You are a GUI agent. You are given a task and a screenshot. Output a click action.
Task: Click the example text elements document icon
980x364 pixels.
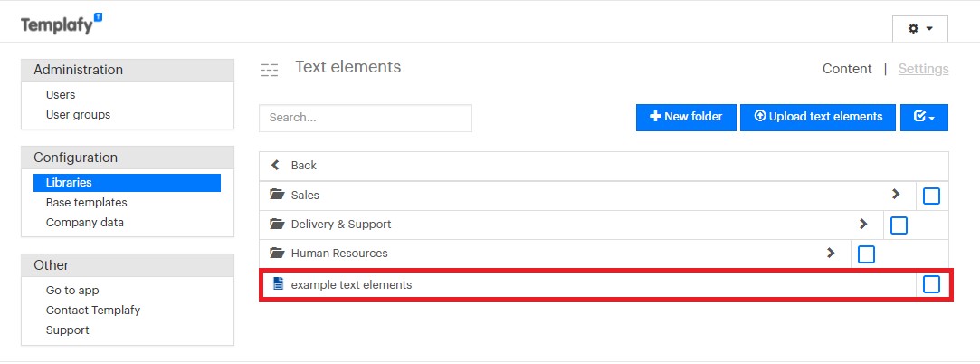click(278, 284)
